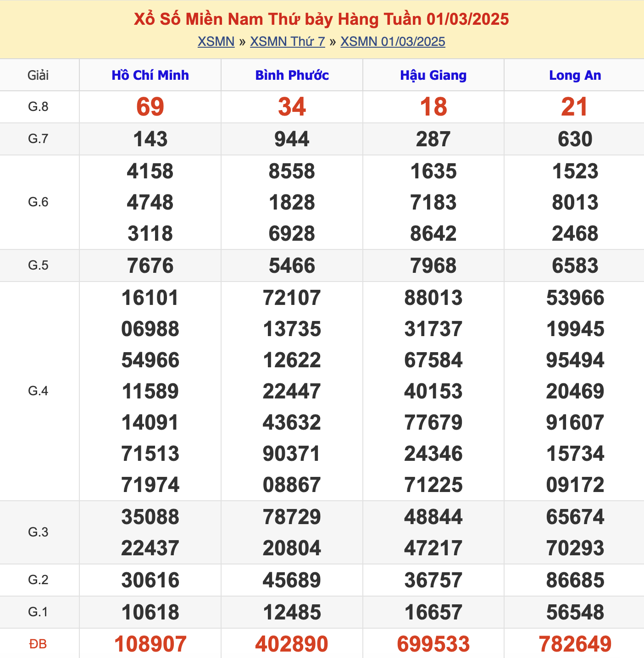The width and height of the screenshot is (644, 658).
Task: Select special prize number 108907
Action: coord(150,644)
